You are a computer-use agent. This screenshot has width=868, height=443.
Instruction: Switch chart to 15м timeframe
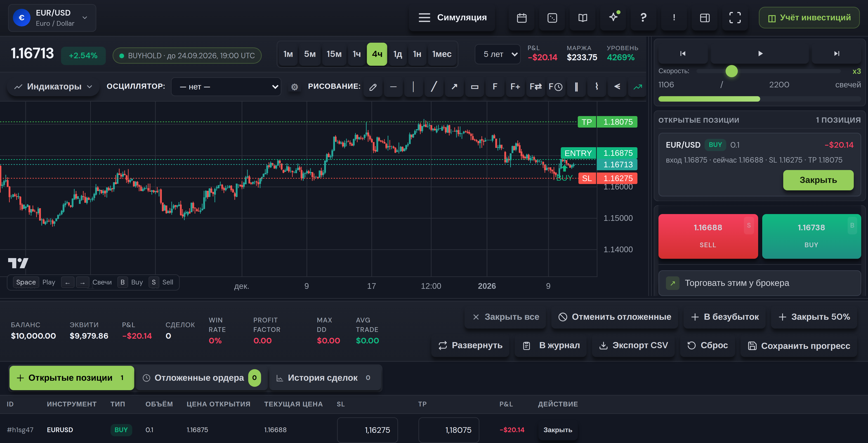coord(334,54)
